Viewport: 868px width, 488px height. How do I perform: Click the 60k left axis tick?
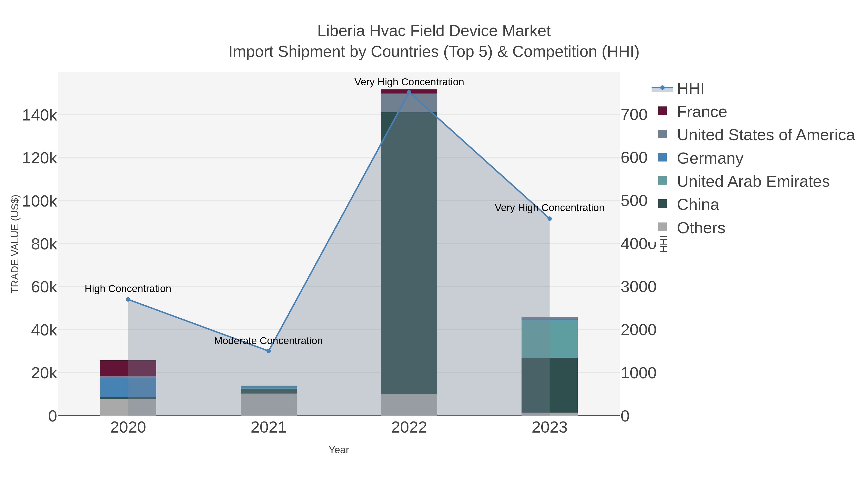coord(44,287)
